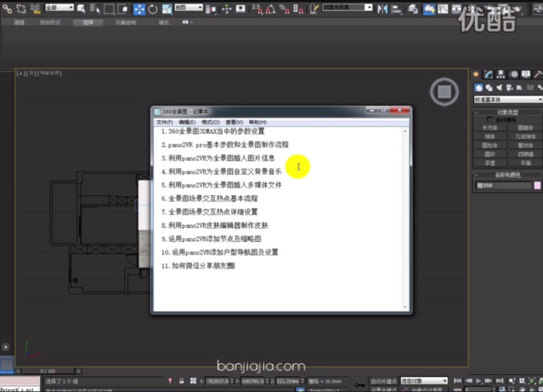
Task: Open the pink object color swatch
Action: coord(538,185)
